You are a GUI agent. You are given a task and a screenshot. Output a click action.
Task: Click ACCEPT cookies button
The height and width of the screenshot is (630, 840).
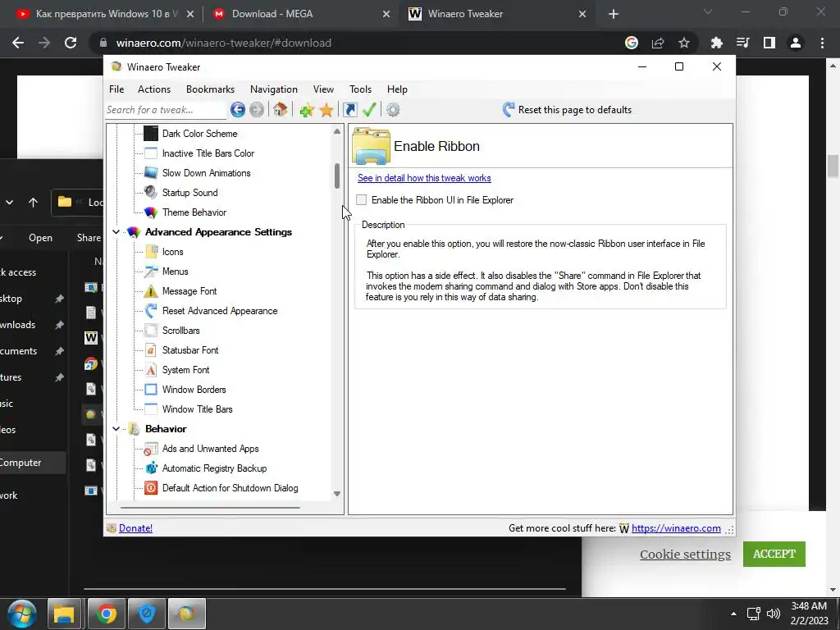click(774, 554)
